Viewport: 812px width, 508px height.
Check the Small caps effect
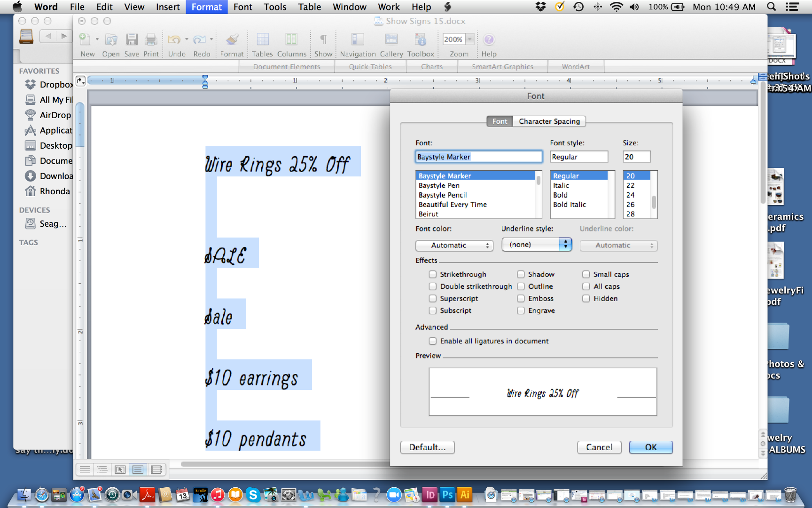click(x=586, y=274)
